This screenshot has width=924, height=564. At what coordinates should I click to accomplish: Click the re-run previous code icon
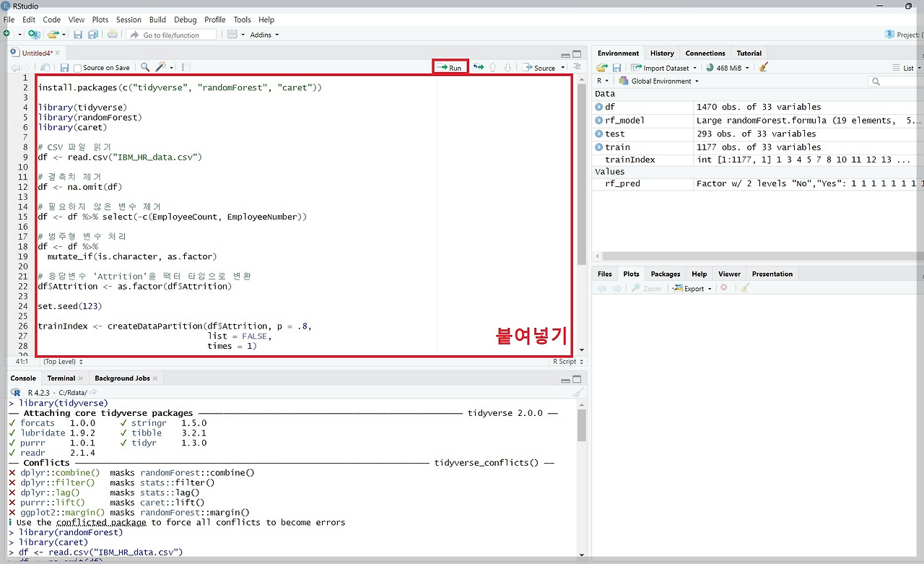(x=478, y=67)
